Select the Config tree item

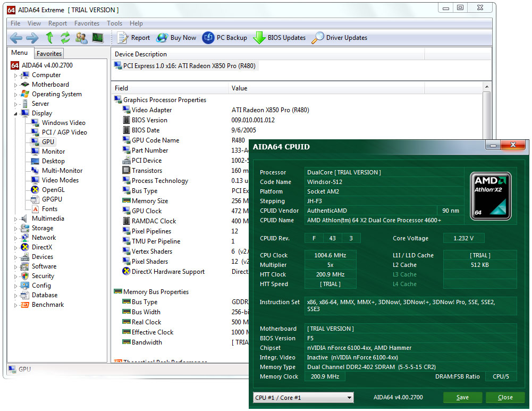(41, 286)
